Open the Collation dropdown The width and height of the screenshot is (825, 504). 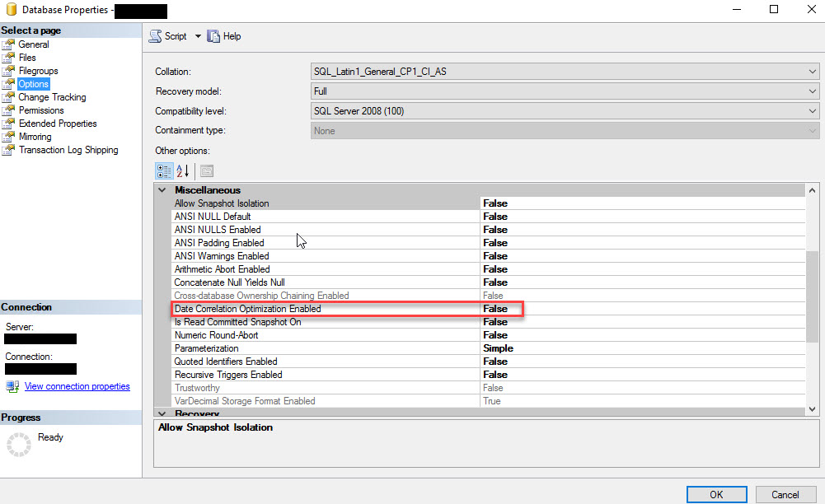tap(565, 72)
